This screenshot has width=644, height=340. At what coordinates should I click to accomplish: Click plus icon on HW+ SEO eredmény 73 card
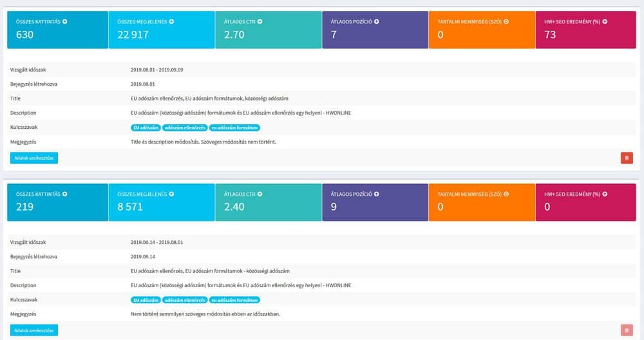pyautogui.click(x=605, y=22)
